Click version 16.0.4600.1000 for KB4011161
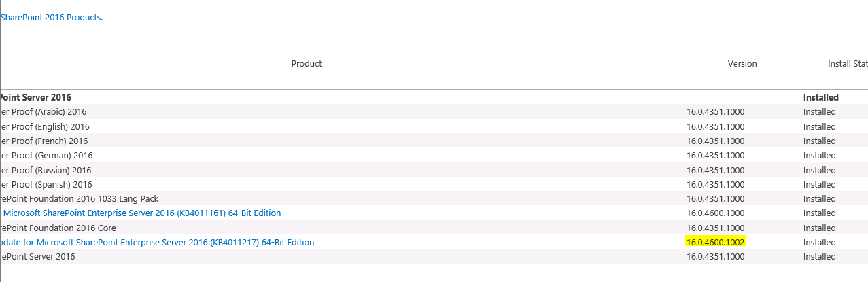 (715, 213)
